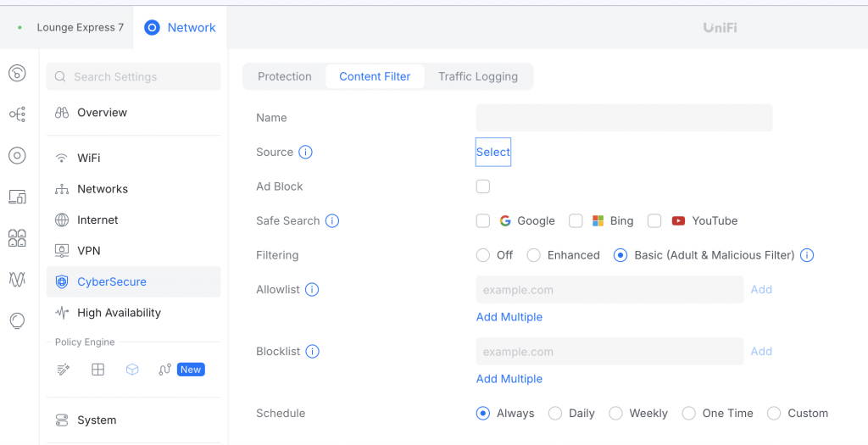Focus the Allowlist example.com field
Image resolution: width=868 pixels, height=445 pixels.
click(609, 290)
